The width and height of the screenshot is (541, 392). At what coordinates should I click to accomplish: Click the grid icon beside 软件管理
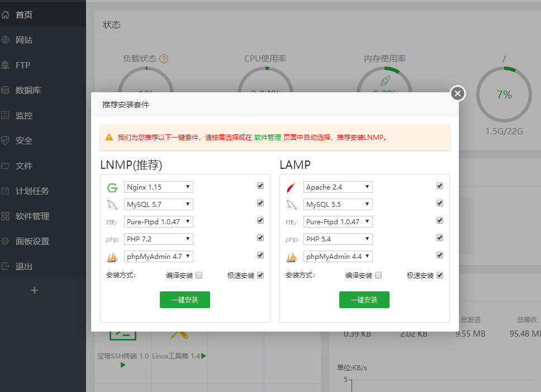point(5,216)
